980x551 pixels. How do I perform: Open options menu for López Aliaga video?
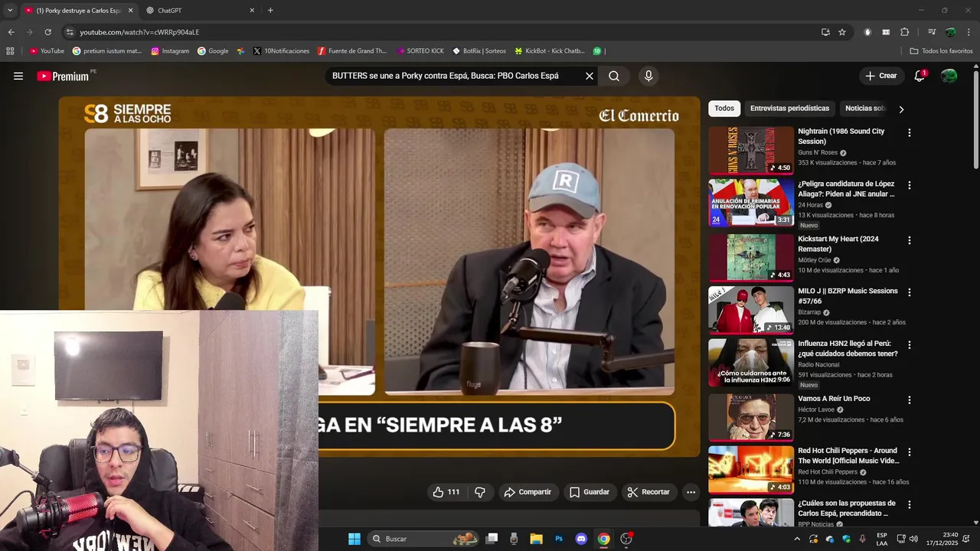(x=910, y=186)
